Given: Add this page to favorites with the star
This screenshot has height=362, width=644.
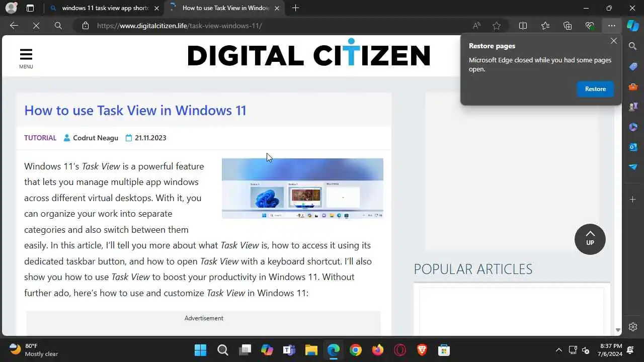Looking at the screenshot, I should (497, 26).
